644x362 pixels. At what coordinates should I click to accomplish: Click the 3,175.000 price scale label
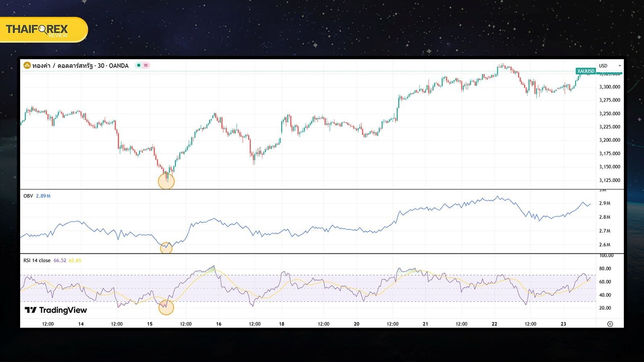(x=609, y=154)
